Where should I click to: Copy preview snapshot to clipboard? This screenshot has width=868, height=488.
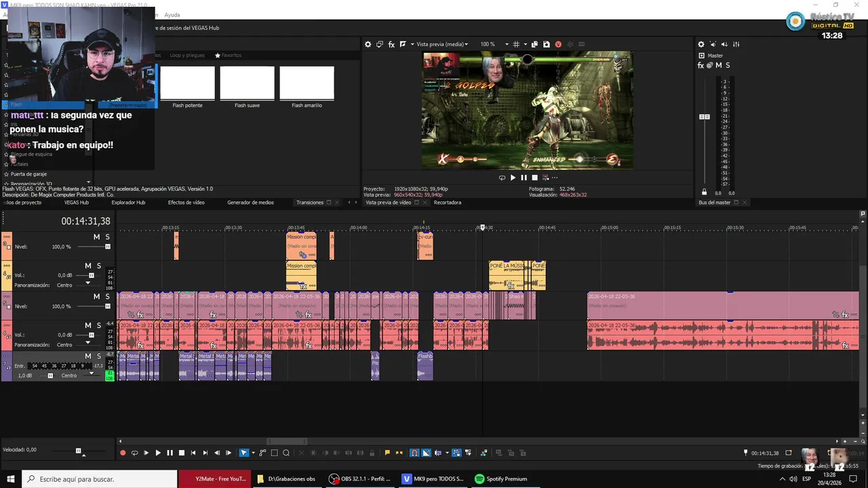tap(534, 44)
